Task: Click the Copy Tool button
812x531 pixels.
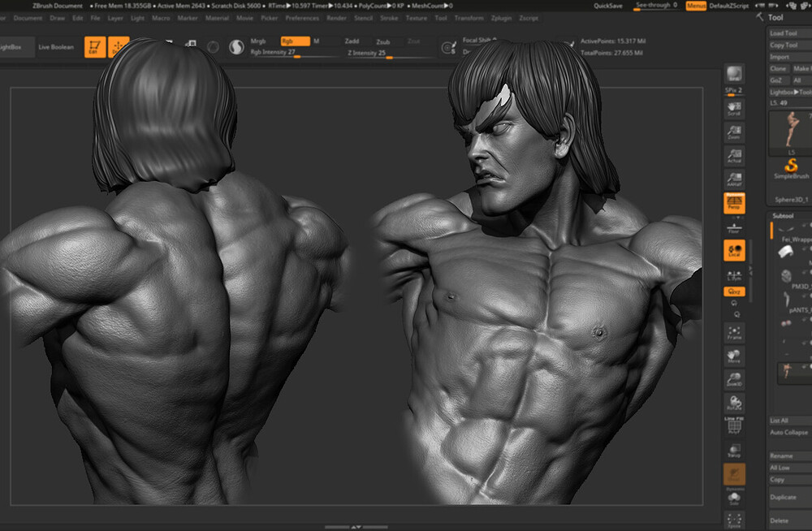Action: click(789, 45)
